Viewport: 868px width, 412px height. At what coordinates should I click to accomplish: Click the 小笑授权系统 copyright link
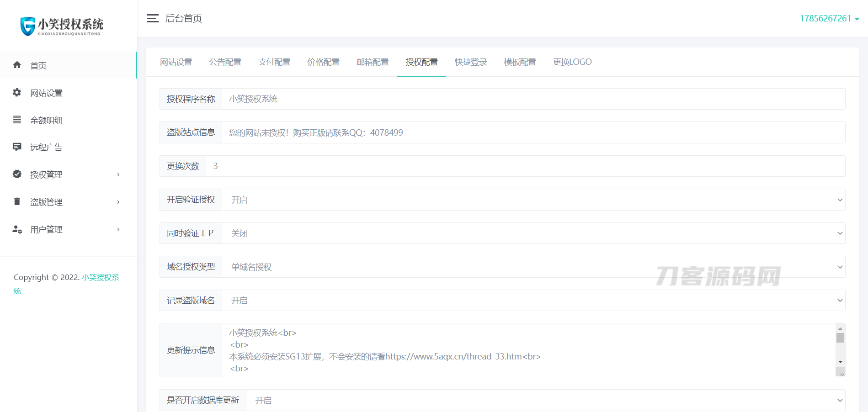[100, 277]
